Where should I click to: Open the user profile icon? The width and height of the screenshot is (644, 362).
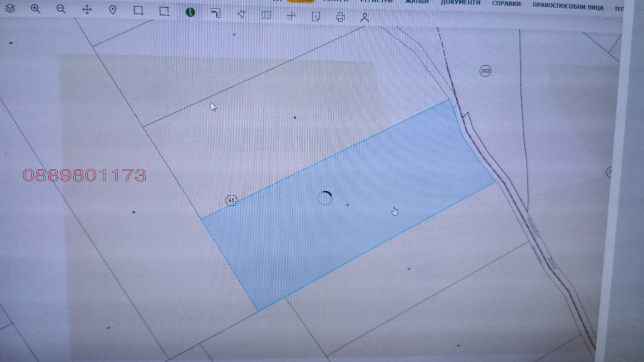[364, 18]
